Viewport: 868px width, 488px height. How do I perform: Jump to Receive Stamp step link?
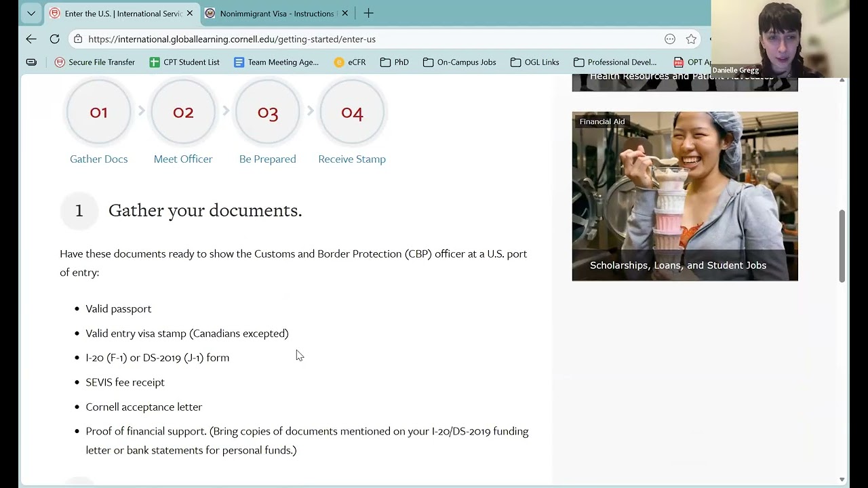pos(352,159)
